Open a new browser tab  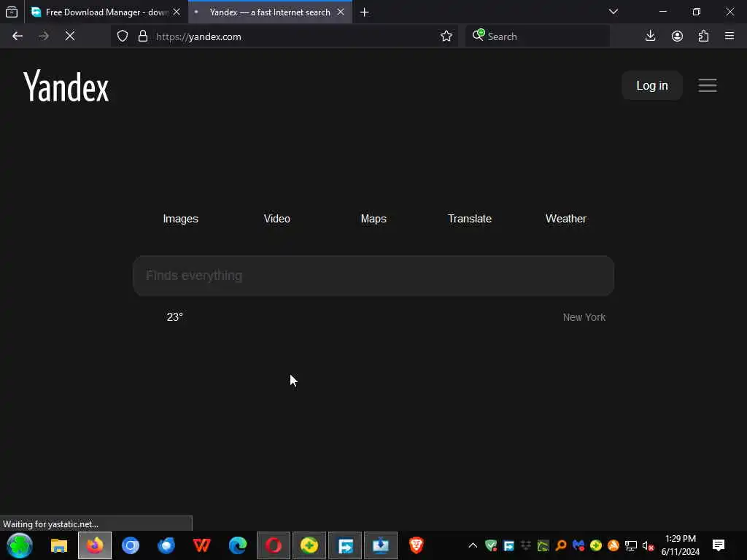point(365,12)
